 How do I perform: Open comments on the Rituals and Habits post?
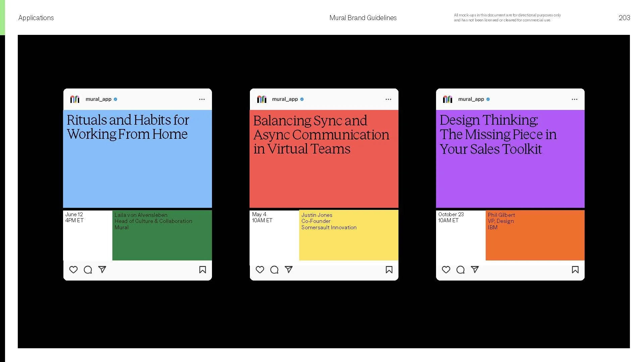[88, 269]
